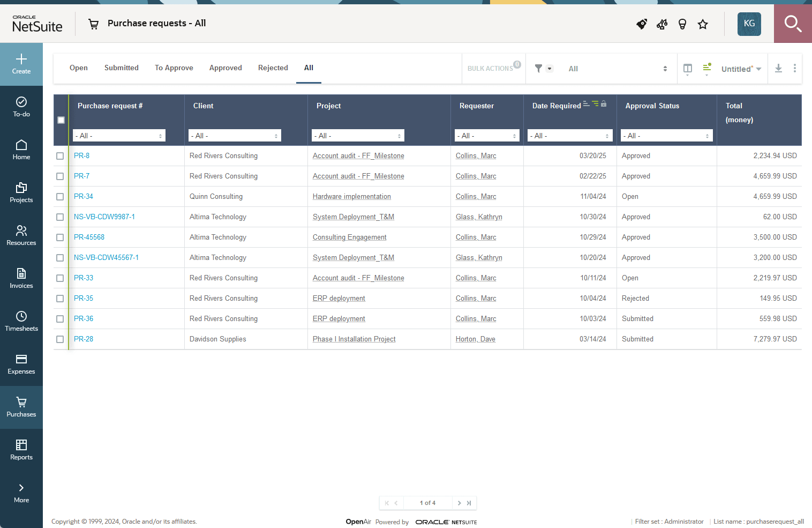Open the search magnifier button
The height and width of the screenshot is (528, 812).
(x=793, y=24)
